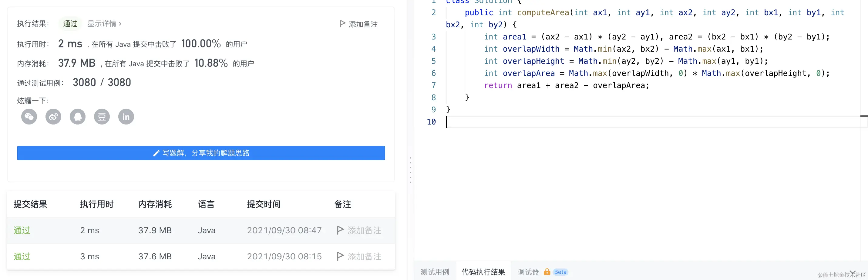
Task: Share result via LinkedIn icon
Action: [x=126, y=117]
